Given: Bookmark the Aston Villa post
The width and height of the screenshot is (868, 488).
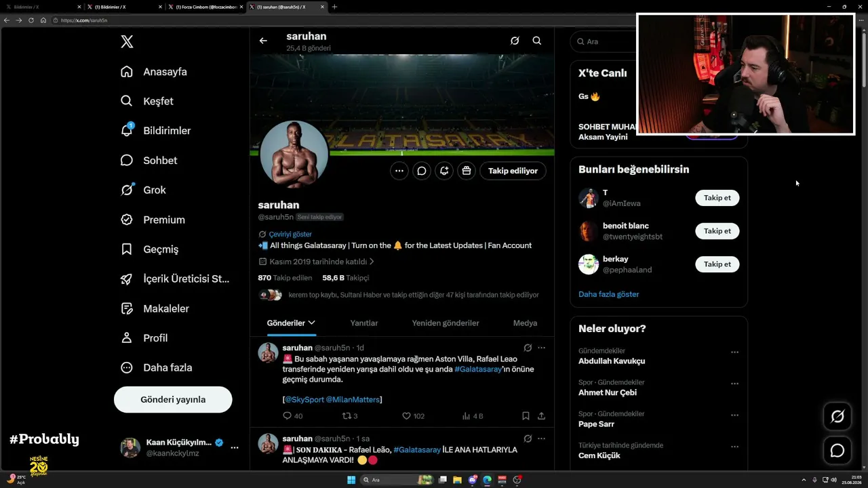Looking at the screenshot, I should [x=526, y=416].
